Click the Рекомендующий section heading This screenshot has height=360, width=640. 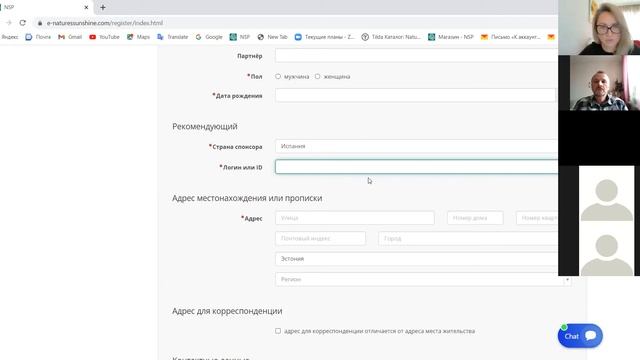point(205,127)
